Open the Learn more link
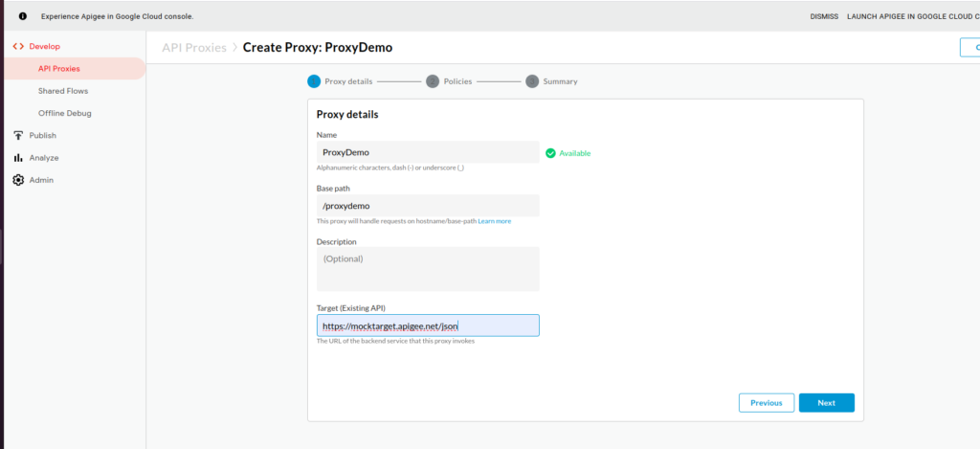Image resolution: width=980 pixels, height=449 pixels. [495, 221]
